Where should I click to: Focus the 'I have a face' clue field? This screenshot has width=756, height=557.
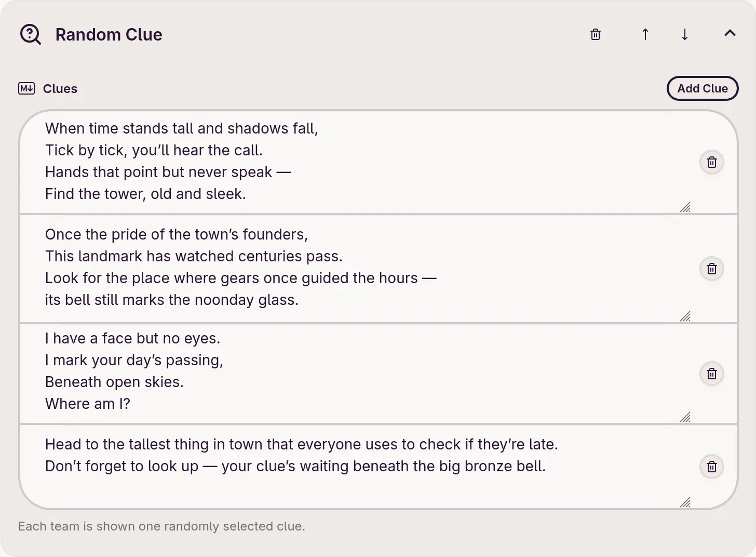pyautogui.click(x=312, y=371)
